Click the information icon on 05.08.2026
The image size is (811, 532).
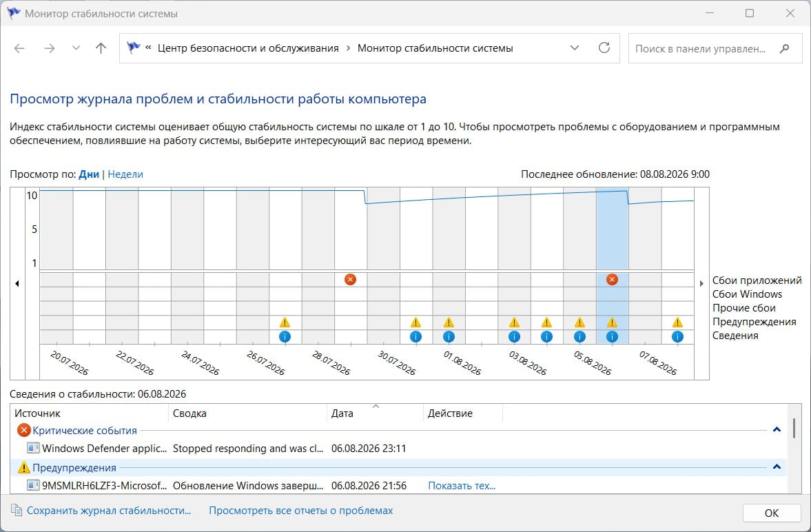pyautogui.click(x=579, y=337)
